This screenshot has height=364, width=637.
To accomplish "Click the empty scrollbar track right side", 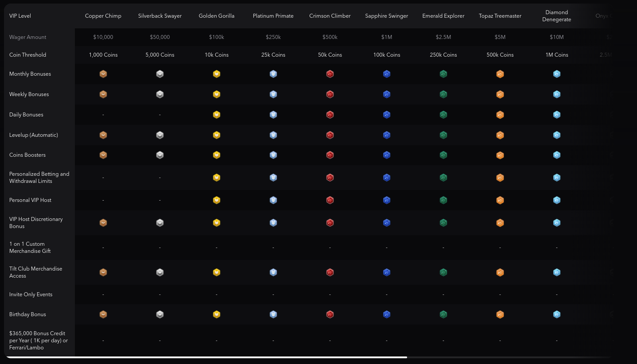I will [509, 357].
